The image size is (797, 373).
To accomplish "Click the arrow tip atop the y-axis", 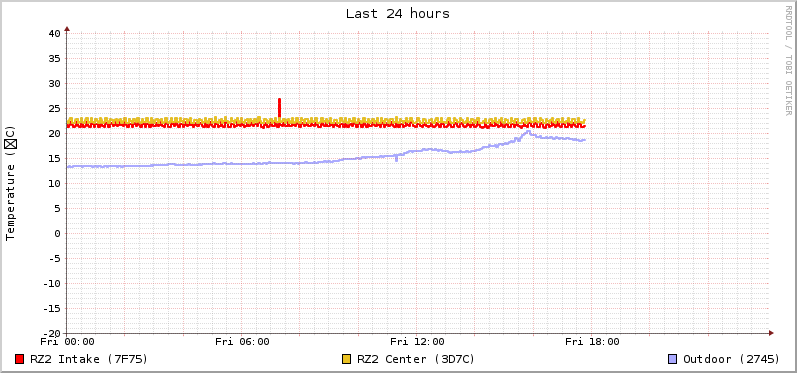I will tap(67, 29).
